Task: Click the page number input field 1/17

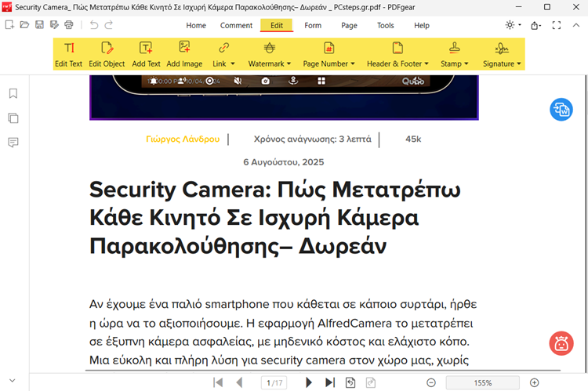Action: [274, 382]
